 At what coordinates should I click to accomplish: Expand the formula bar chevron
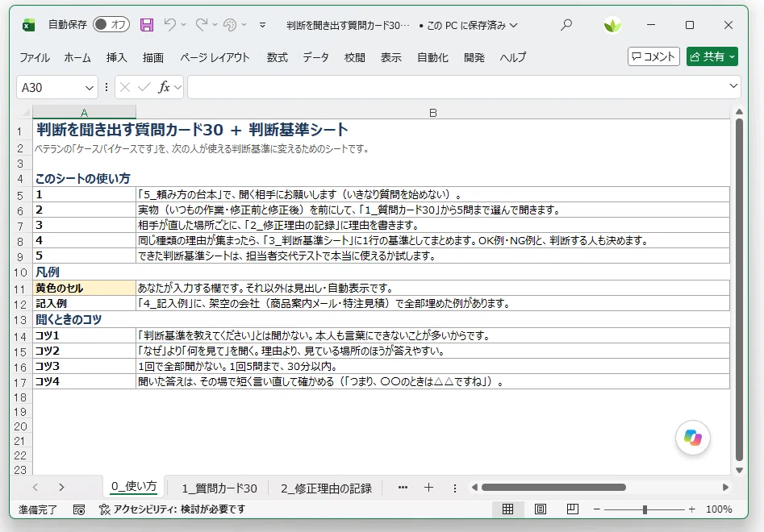click(x=733, y=86)
